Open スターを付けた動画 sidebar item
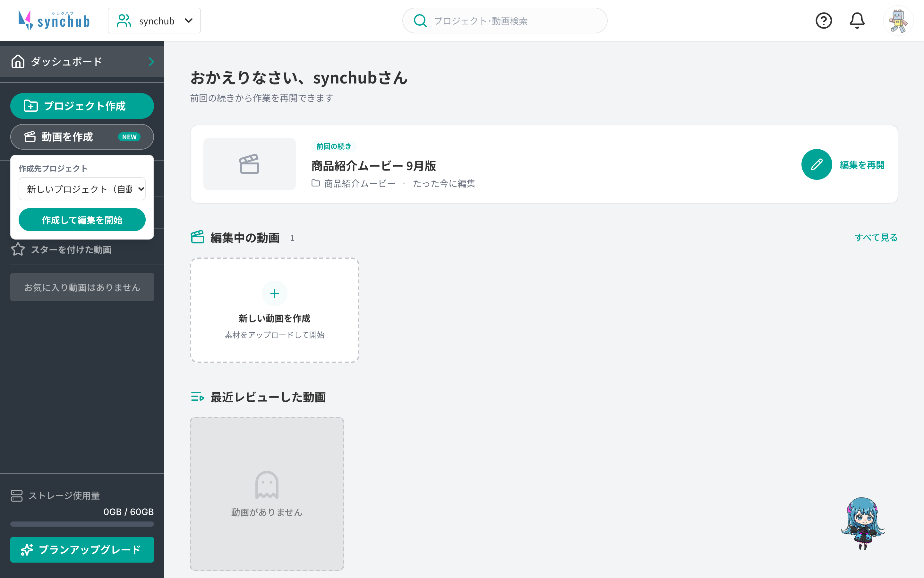924x578 pixels. (82, 250)
